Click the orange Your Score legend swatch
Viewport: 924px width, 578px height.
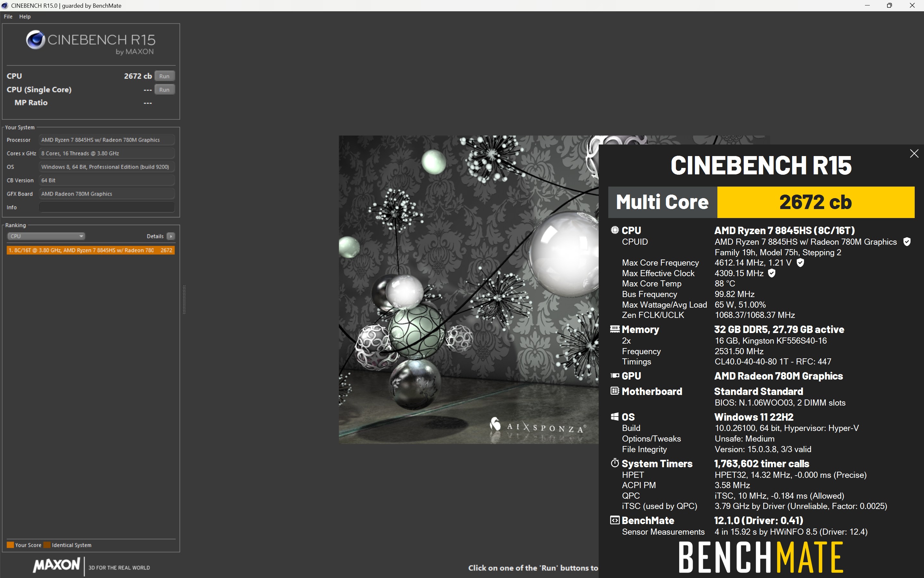pos(10,545)
